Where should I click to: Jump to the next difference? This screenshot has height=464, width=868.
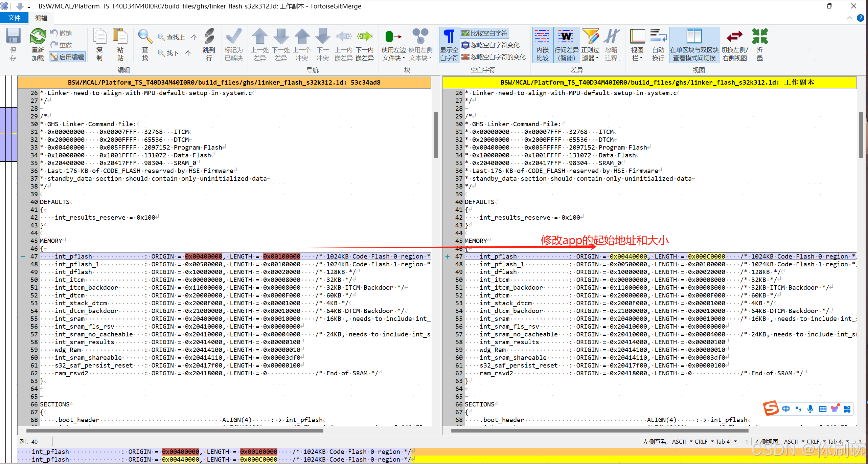pyautogui.click(x=281, y=44)
